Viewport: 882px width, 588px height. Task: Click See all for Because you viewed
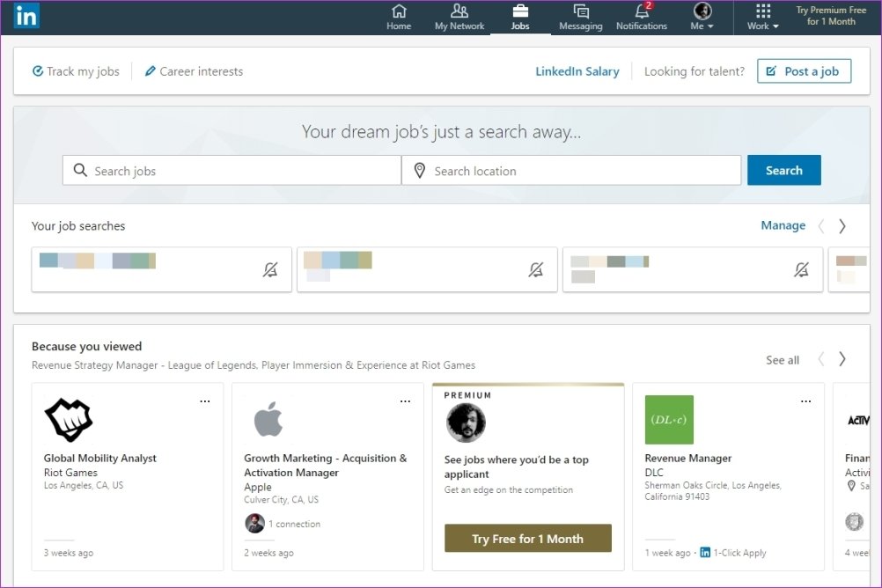[783, 360]
